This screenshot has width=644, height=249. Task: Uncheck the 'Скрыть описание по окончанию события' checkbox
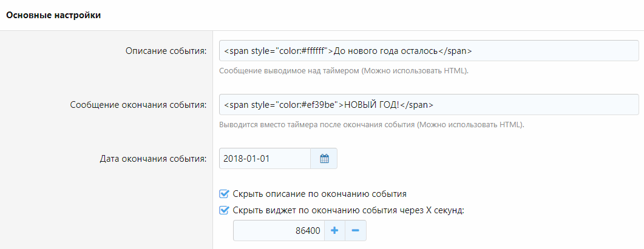(x=224, y=194)
